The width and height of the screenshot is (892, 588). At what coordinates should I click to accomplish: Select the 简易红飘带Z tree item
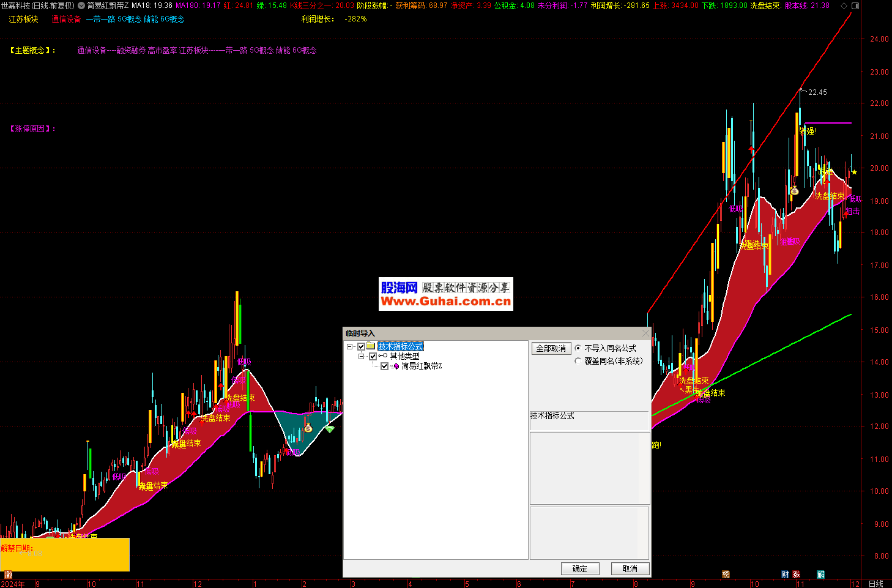pos(422,366)
